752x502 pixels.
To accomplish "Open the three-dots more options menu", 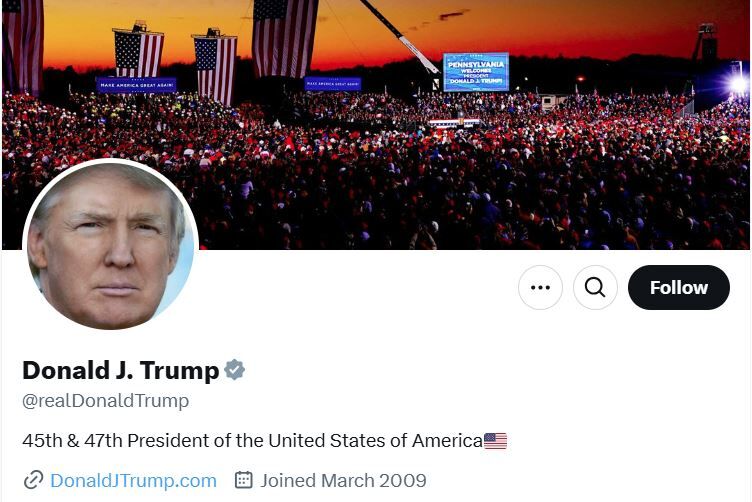I will (x=540, y=287).
